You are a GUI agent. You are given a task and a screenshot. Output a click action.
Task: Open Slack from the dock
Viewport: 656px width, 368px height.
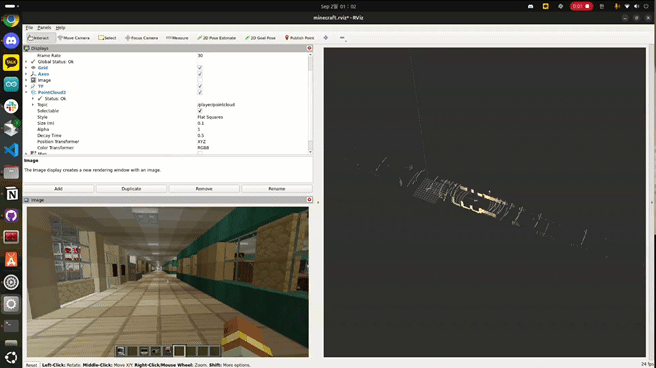tap(11, 106)
